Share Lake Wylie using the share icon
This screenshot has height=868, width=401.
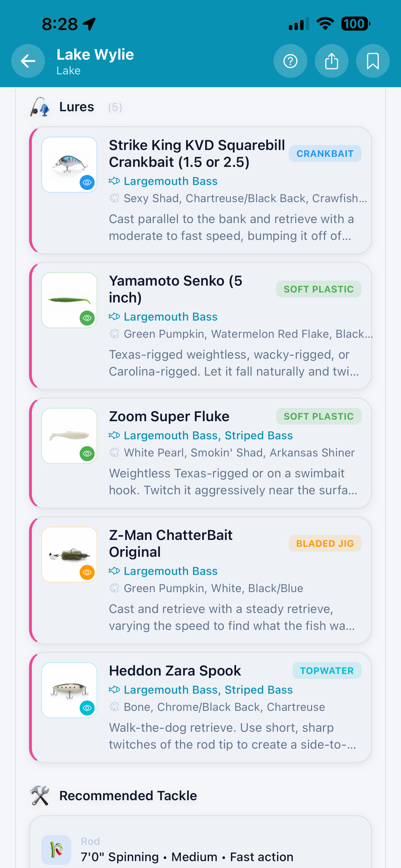(332, 61)
